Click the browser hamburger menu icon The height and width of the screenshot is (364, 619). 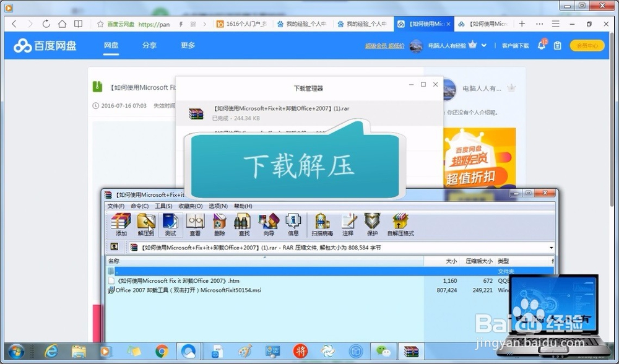click(555, 24)
